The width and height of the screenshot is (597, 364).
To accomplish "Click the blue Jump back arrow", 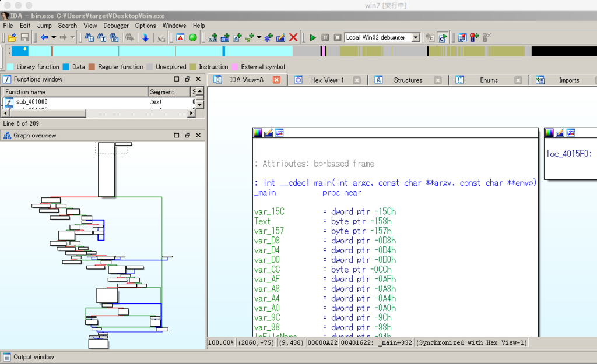I will coord(44,38).
